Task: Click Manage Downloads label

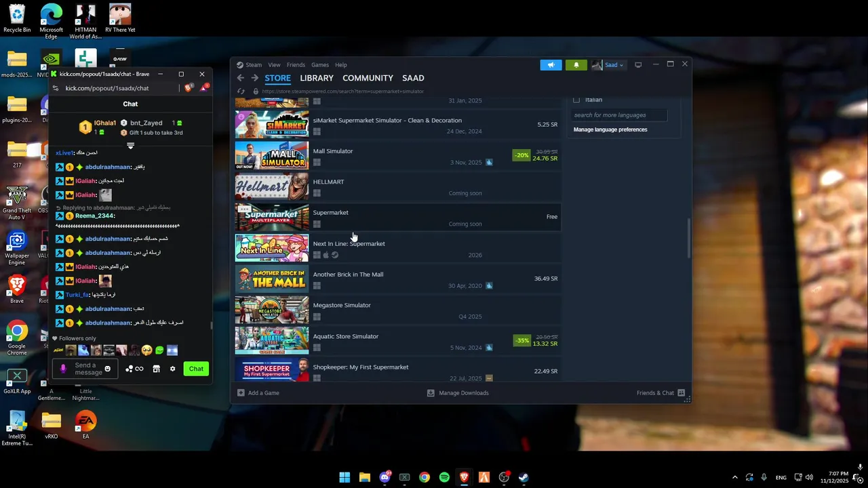Action: pos(464,393)
